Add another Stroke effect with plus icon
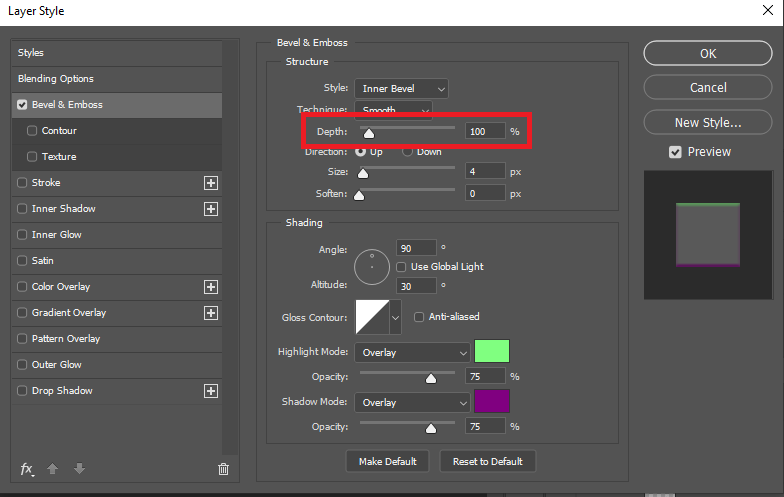 pyautogui.click(x=211, y=183)
